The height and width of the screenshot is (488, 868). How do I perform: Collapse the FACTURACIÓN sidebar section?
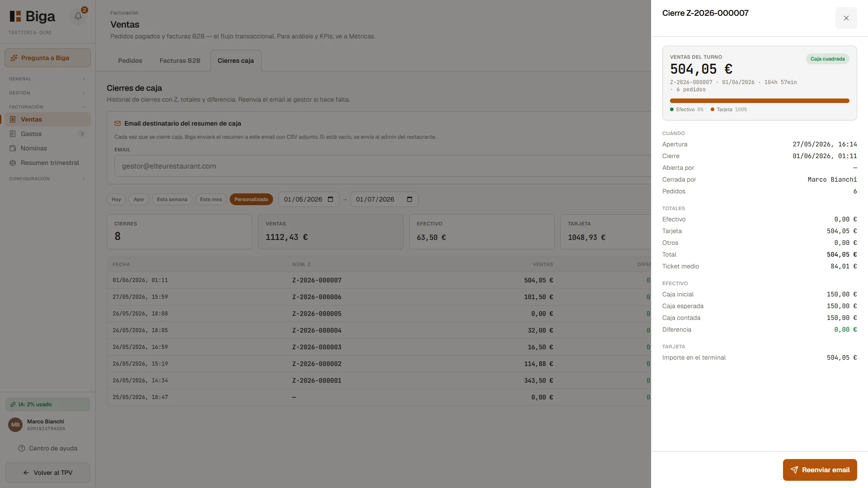pyautogui.click(x=47, y=107)
